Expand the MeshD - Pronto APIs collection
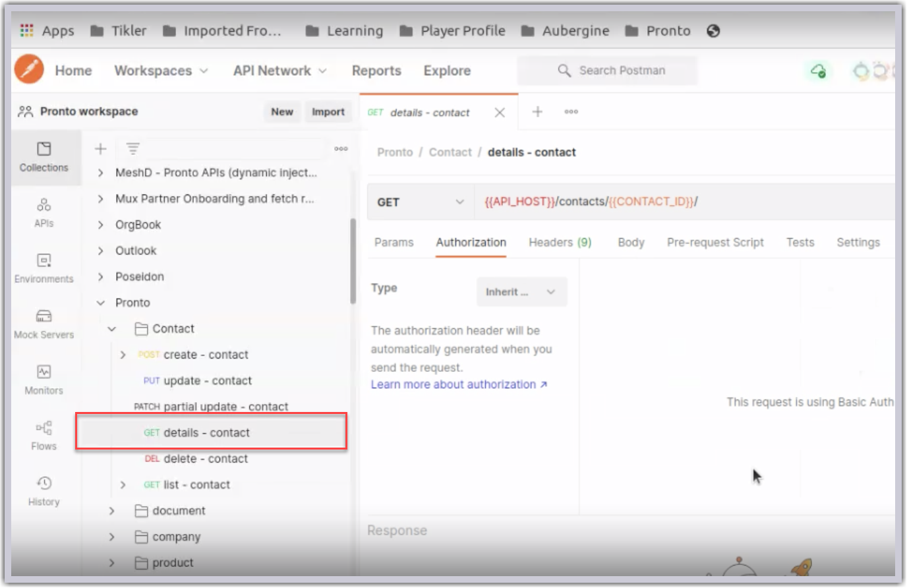The image size is (907, 588). pos(100,173)
